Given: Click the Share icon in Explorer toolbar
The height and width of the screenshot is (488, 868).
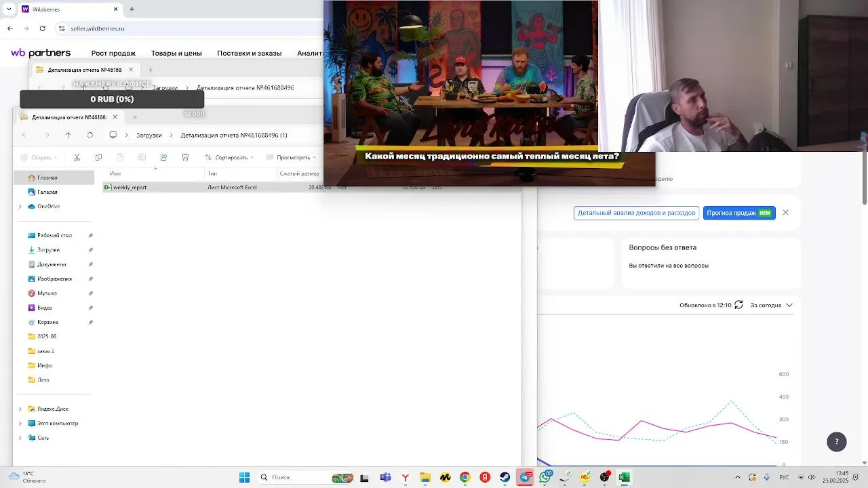Looking at the screenshot, I should (163, 157).
